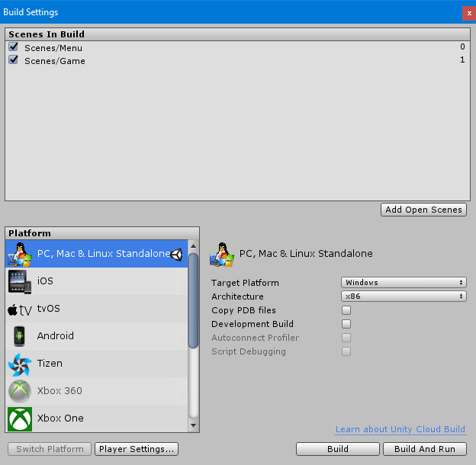Select the Xbox 360 platform row
The width and height of the screenshot is (476, 465).
coord(97,391)
